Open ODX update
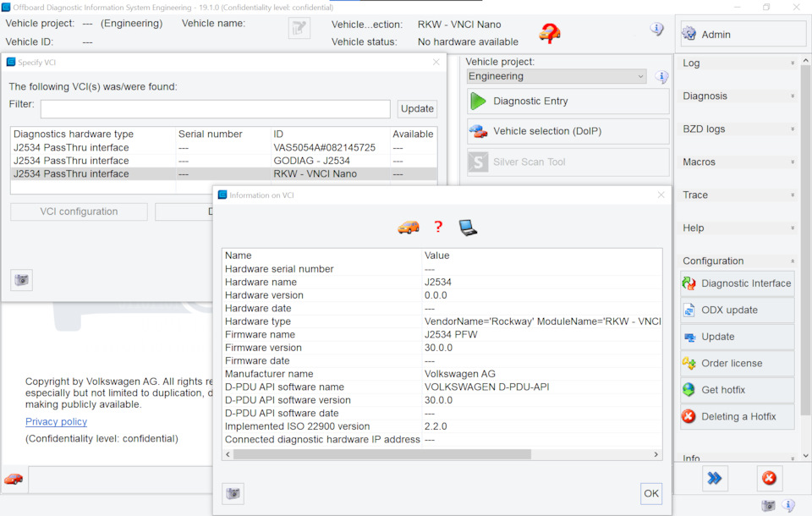Viewport: 812px width, 516px height. point(738,310)
